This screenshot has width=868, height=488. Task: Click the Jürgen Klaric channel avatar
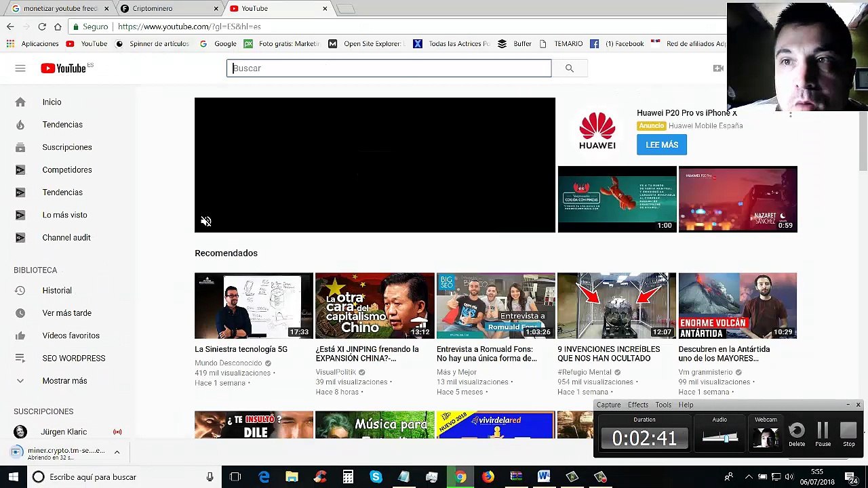[20, 432]
